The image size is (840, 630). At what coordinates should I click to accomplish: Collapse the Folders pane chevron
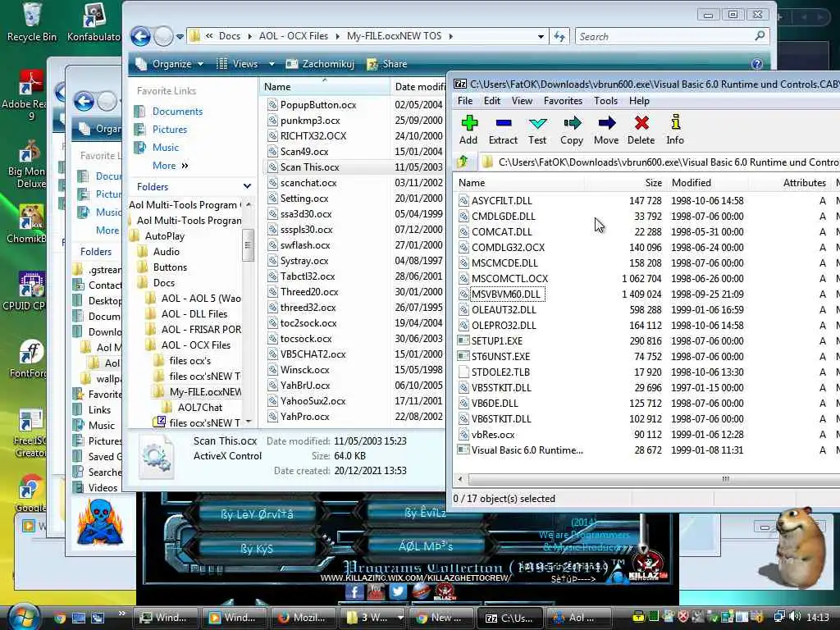[x=247, y=186]
